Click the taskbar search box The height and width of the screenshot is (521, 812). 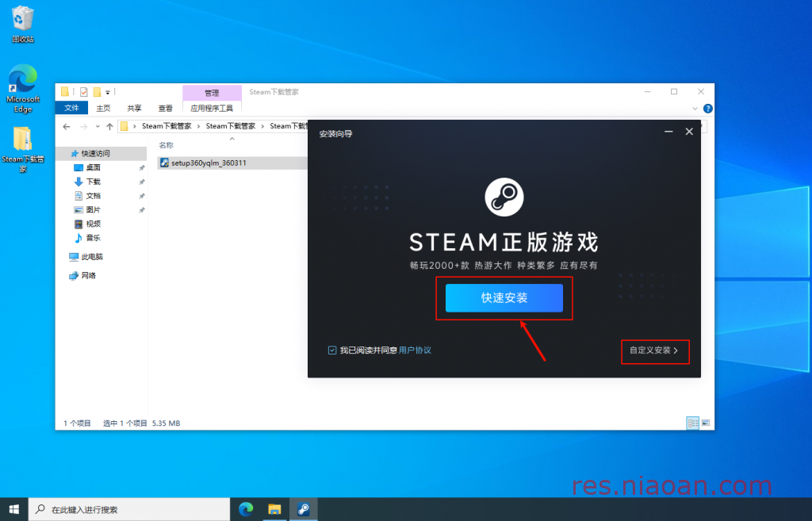pos(129,510)
